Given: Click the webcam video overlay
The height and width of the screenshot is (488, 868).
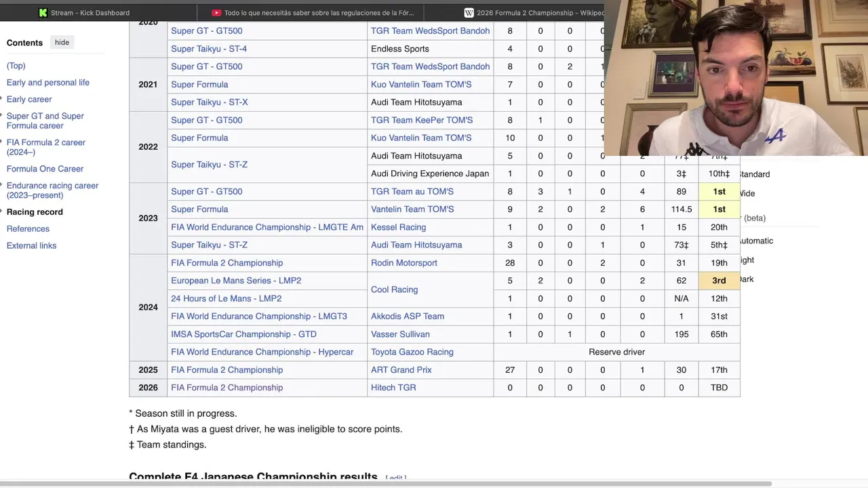Looking at the screenshot, I should (x=735, y=78).
